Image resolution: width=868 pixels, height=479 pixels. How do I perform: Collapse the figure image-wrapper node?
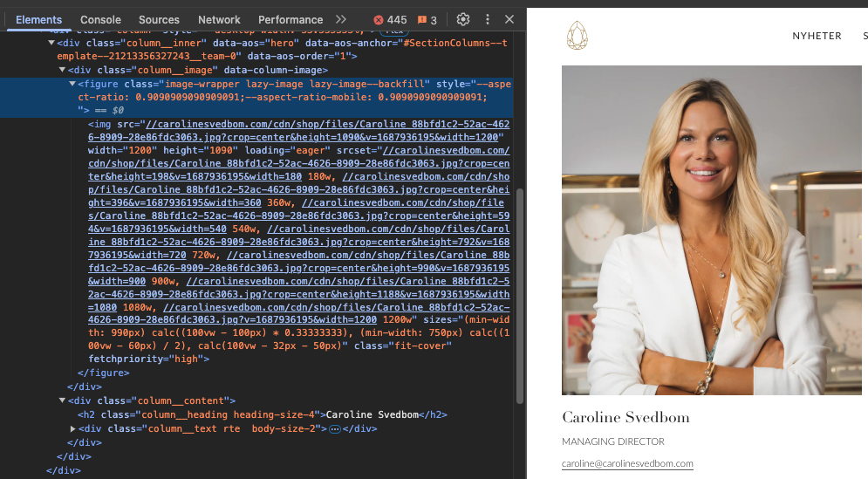click(x=72, y=84)
